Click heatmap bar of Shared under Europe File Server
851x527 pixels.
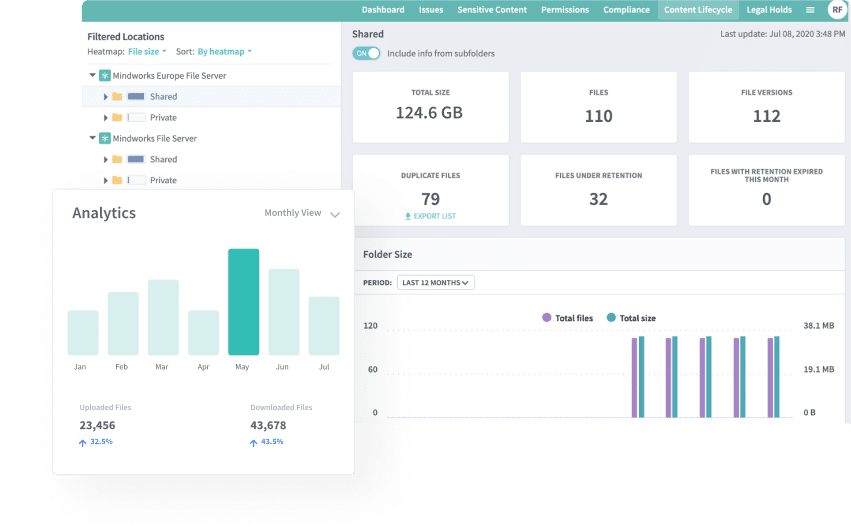tap(136, 97)
